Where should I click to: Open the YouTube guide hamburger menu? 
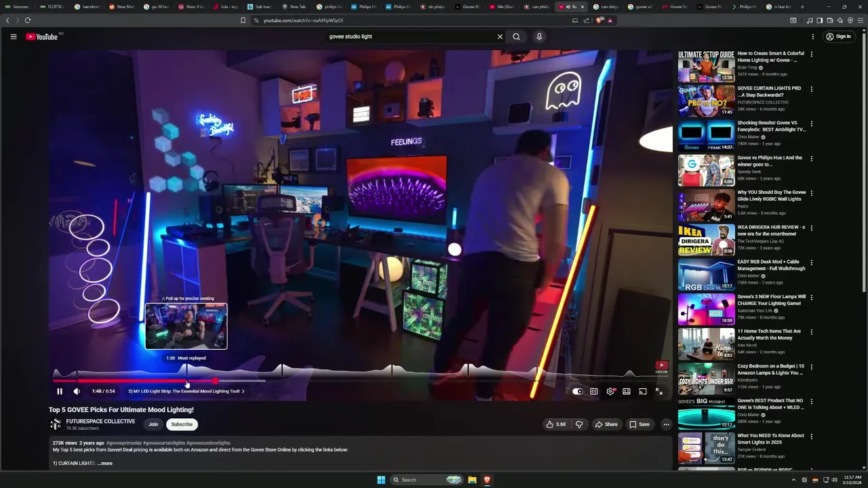pos(13,37)
